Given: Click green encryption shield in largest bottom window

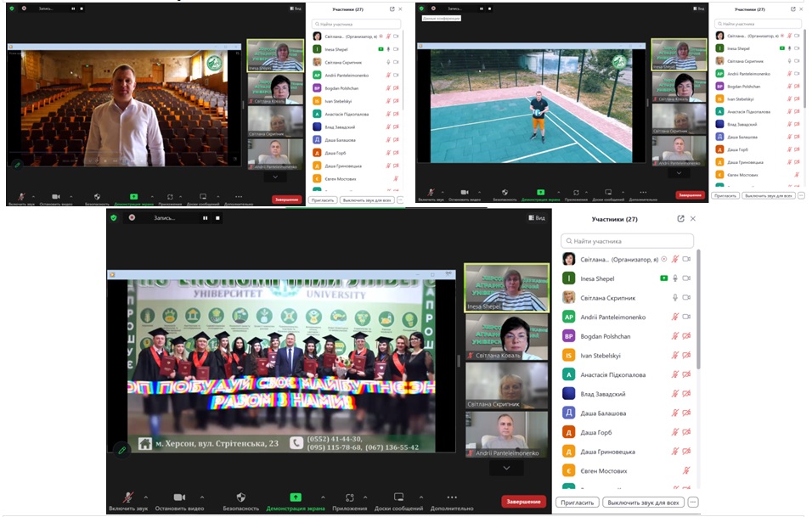Looking at the screenshot, I should [116, 217].
